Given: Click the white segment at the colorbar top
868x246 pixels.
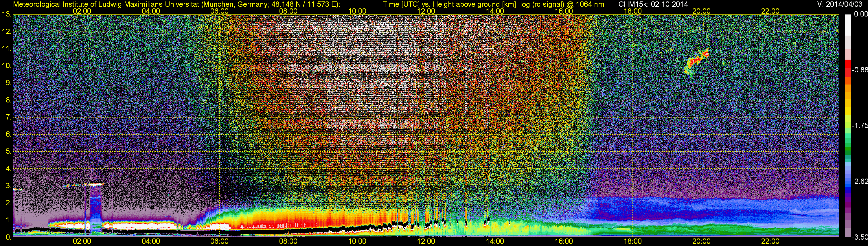Looking at the screenshot, I should [x=848, y=25].
